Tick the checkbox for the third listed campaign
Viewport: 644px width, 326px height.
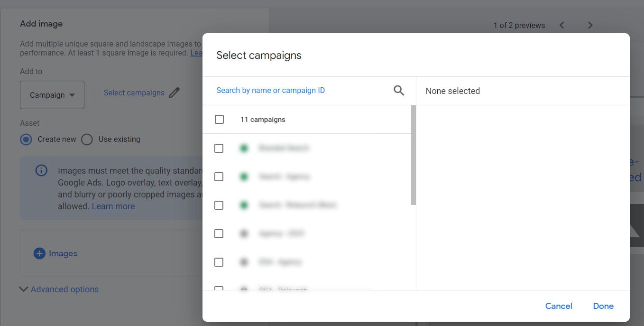click(219, 205)
